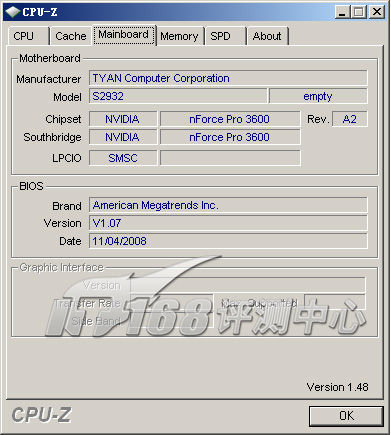Select the American Megatrends Inc. brand field
Image resolution: width=391 pixels, height=435 pixels.
228,205
